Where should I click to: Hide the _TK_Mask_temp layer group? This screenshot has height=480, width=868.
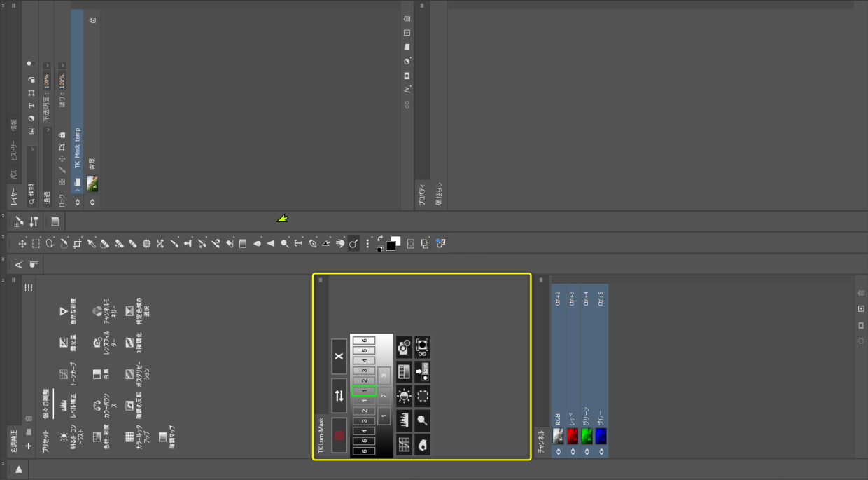(x=77, y=202)
